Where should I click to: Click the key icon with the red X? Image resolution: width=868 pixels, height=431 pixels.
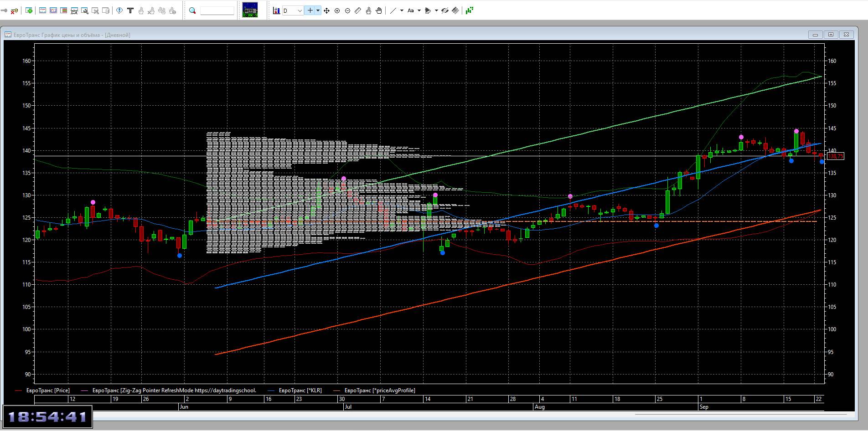(x=15, y=10)
